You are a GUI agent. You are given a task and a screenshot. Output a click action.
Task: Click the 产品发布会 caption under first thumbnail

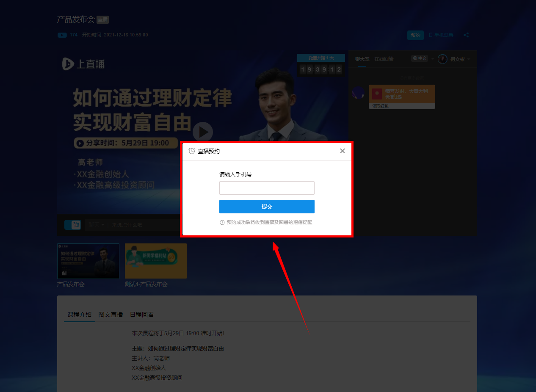tap(71, 284)
